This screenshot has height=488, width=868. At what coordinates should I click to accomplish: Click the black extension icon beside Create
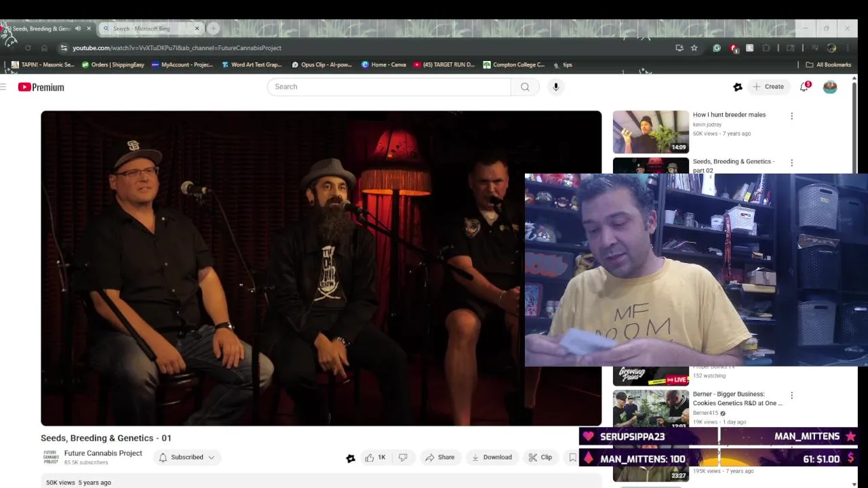tap(738, 87)
